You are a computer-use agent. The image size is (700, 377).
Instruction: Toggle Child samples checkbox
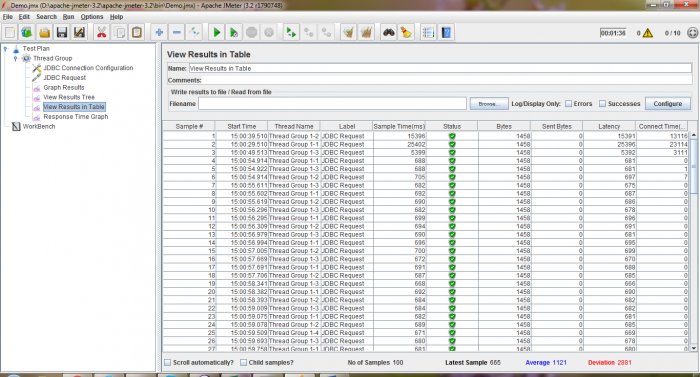(243, 363)
